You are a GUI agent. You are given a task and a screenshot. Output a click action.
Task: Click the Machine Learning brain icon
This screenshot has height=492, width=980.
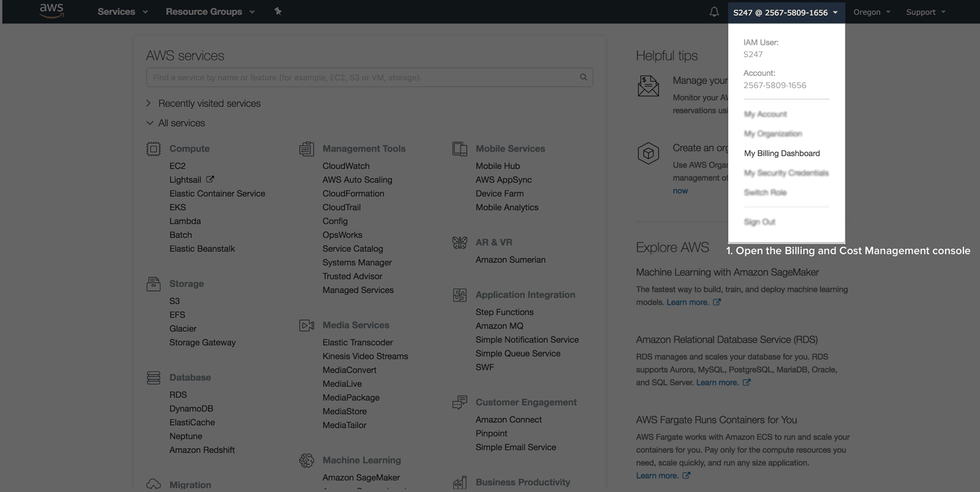(307, 460)
